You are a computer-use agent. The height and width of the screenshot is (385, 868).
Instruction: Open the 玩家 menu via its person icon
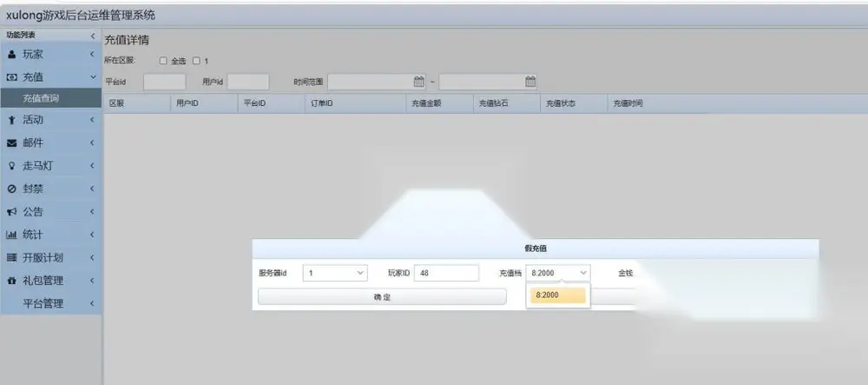pos(11,55)
